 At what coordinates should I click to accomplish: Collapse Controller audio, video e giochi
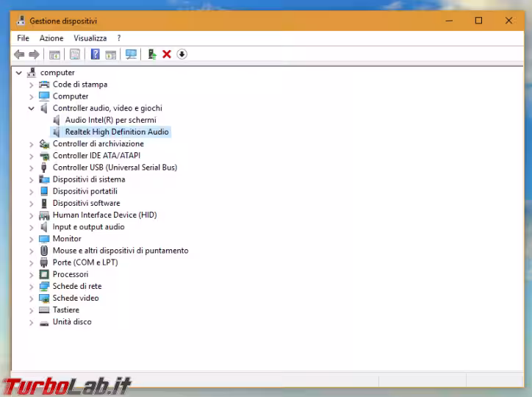pyautogui.click(x=31, y=109)
